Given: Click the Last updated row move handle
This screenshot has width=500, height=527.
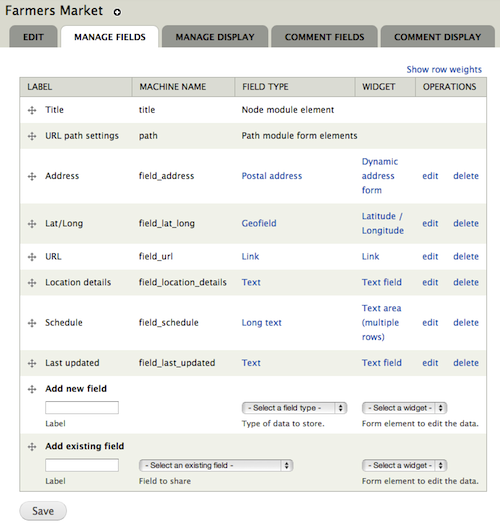Looking at the screenshot, I should [32, 363].
